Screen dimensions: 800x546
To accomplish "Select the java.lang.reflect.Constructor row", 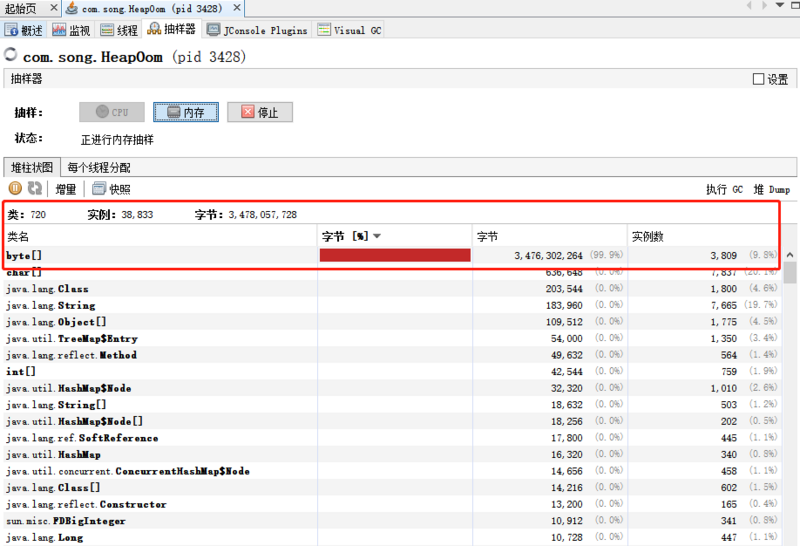I will [392, 504].
